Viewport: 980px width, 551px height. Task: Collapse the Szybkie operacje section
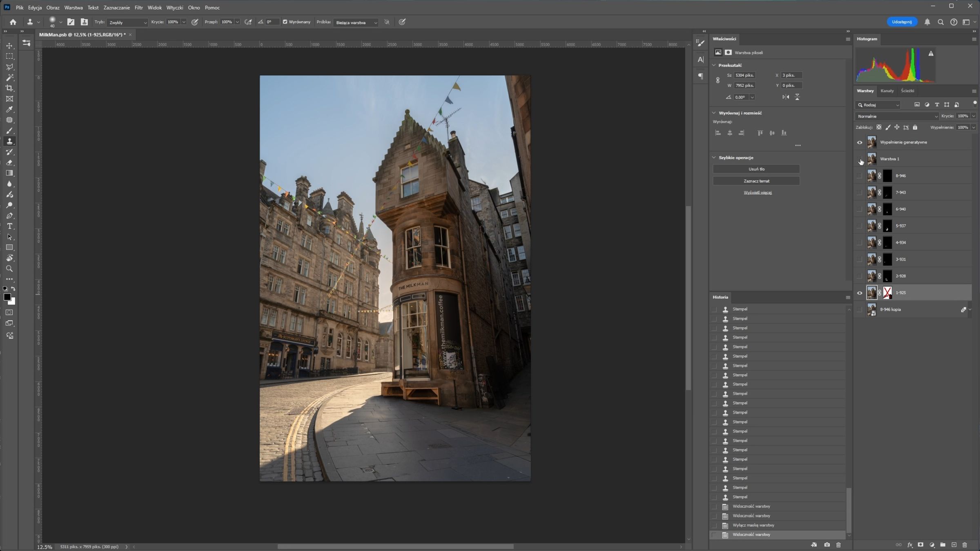coord(714,158)
